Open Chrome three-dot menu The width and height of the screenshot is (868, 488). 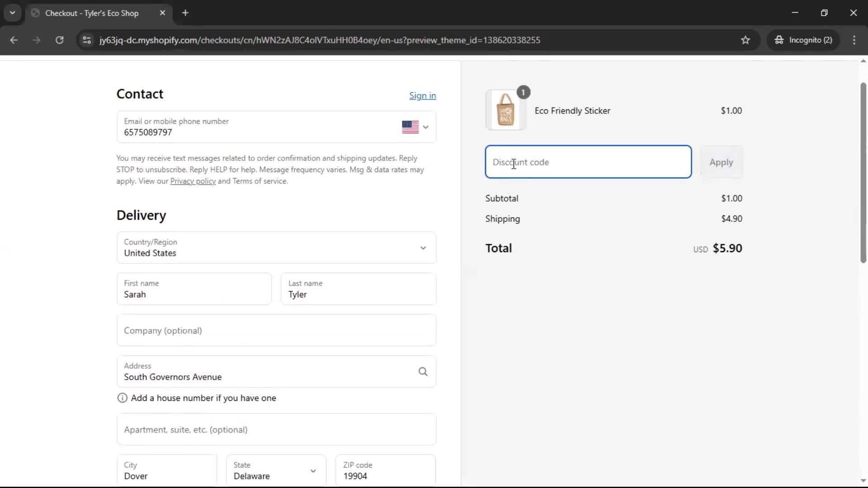pyautogui.click(x=854, y=40)
